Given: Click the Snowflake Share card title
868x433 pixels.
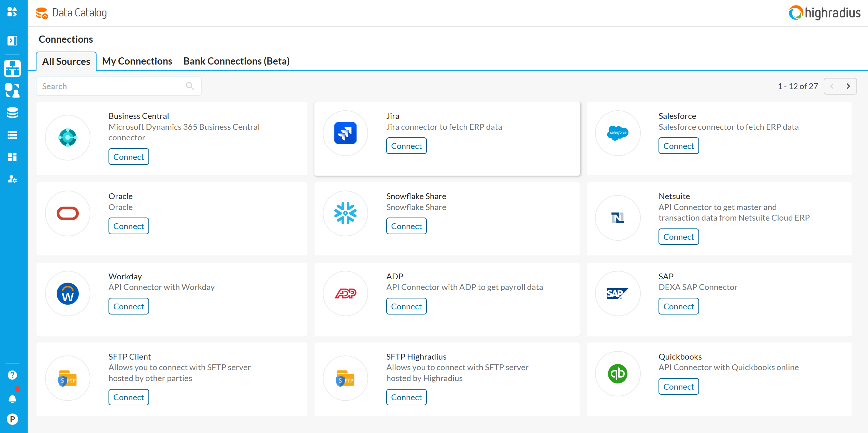Looking at the screenshot, I should 416,196.
